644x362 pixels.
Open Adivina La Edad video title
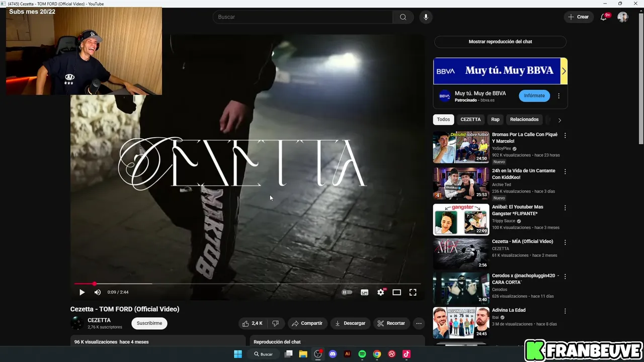509,310
